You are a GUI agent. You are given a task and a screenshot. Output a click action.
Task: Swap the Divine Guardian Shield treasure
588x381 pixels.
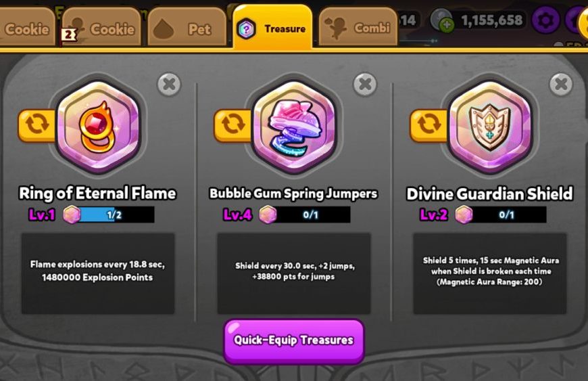click(428, 125)
